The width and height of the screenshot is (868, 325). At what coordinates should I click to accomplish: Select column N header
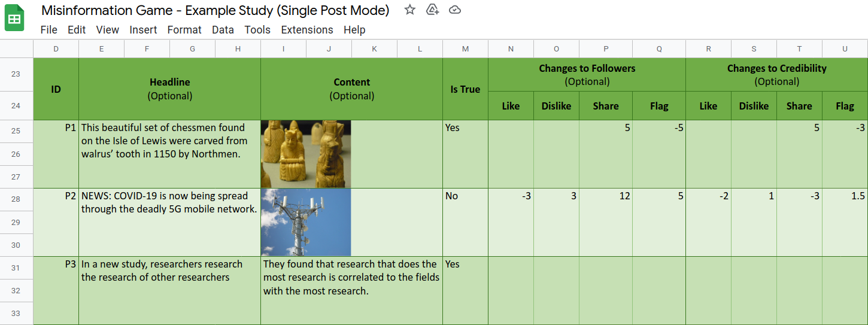[x=511, y=49]
